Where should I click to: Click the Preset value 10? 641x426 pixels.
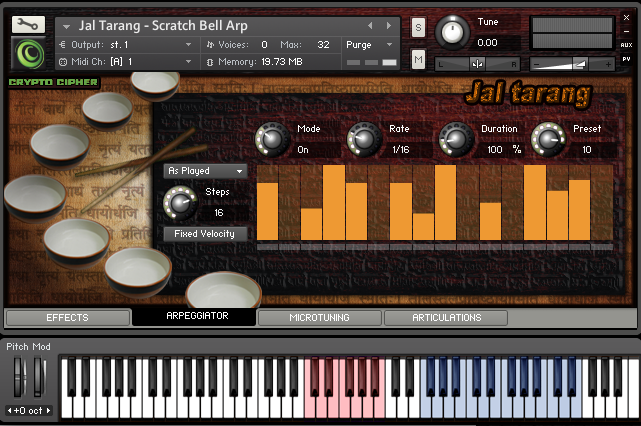(x=587, y=150)
